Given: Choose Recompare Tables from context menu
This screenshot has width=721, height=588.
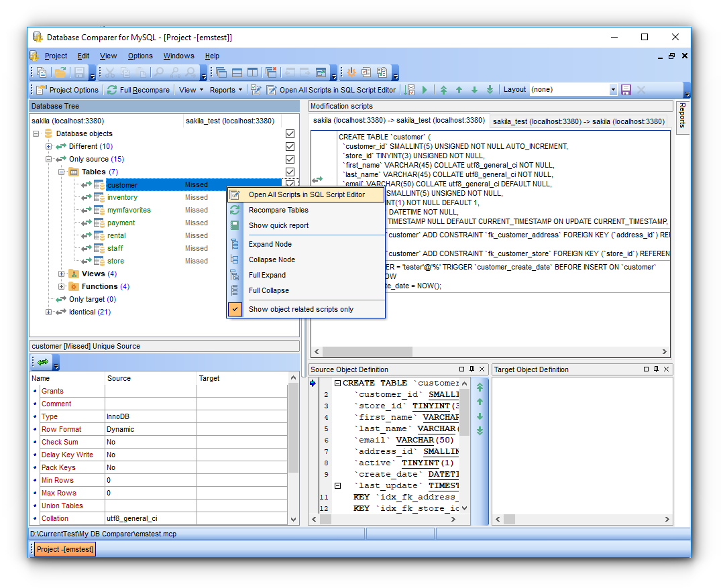Looking at the screenshot, I should point(307,210).
